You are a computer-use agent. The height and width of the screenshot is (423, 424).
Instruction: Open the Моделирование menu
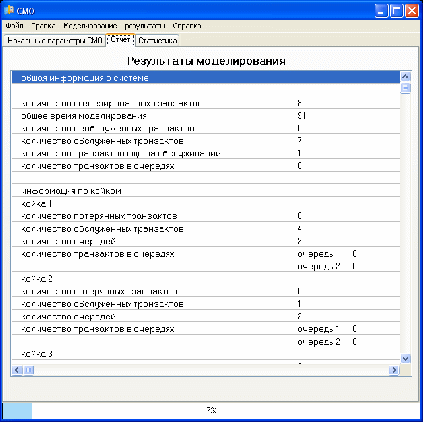pos(90,26)
